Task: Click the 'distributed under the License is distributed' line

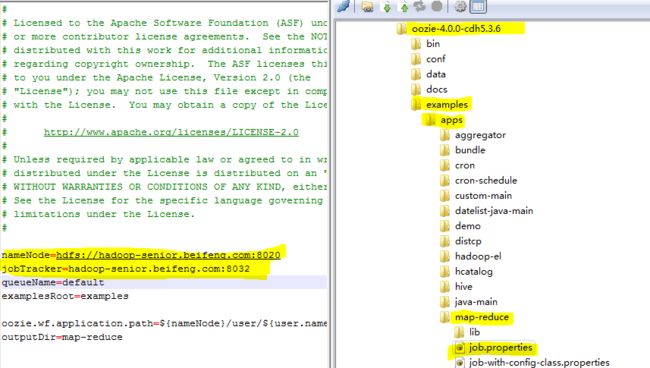Action: pos(165,173)
